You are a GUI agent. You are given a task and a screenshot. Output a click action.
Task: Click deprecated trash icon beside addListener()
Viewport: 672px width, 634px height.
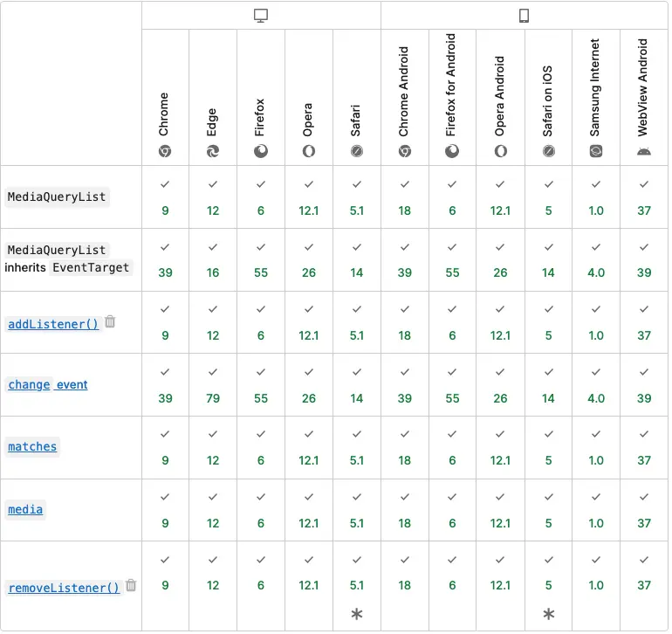coord(110,321)
